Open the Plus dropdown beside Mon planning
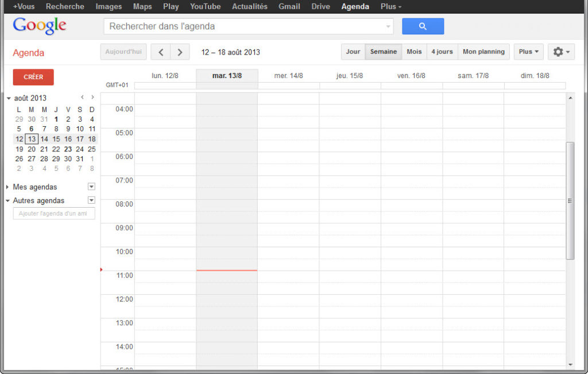Screen dimensions: 588x374 [x=528, y=52]
